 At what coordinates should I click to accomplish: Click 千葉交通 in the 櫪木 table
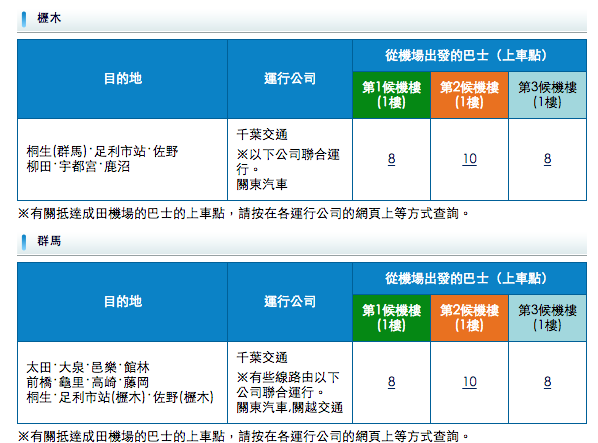click(x=262, y=135)
